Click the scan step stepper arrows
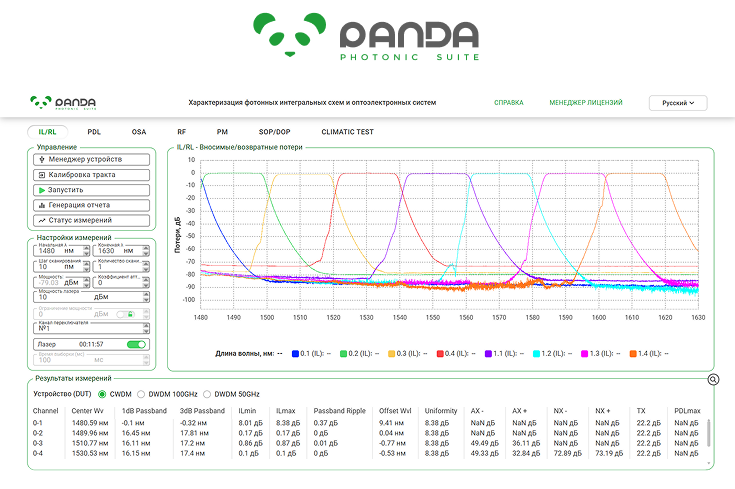This screenshot has width=735, height=489. 86,267
